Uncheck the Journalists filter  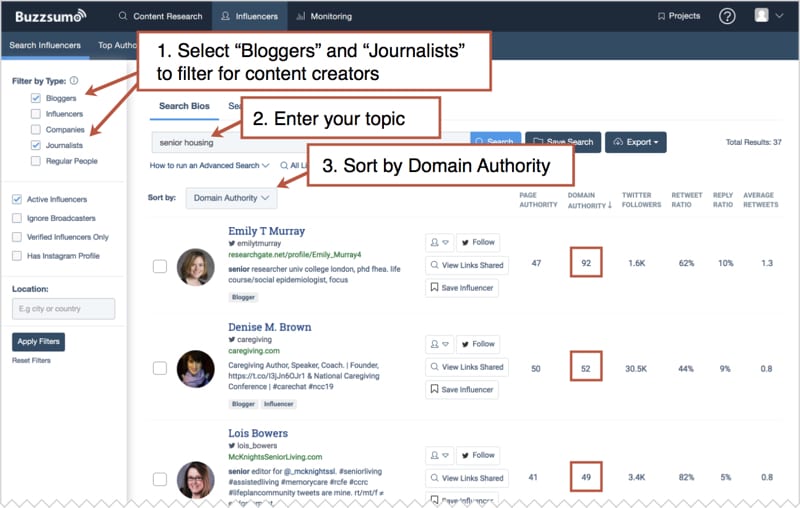(x=36, y=145)
